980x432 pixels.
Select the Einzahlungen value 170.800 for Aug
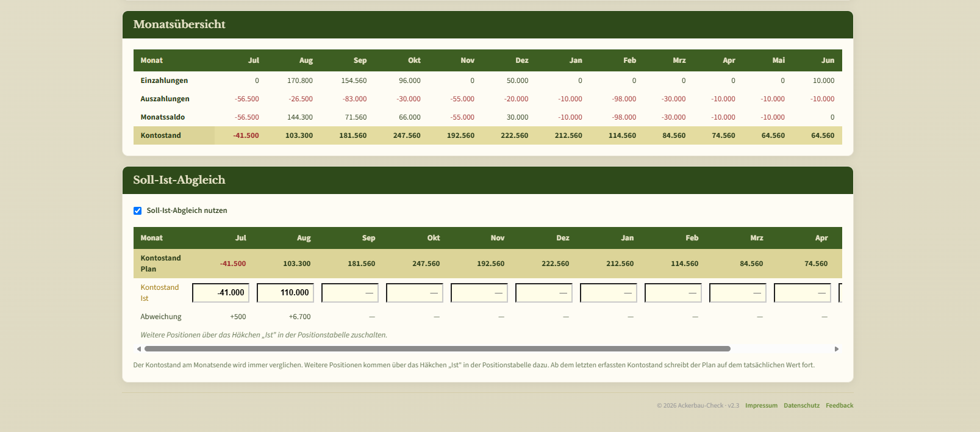click(x=300, y=81)
